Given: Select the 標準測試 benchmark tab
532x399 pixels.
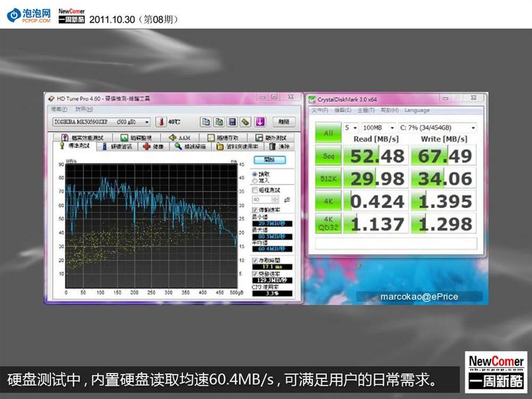Looking at the screenshot, I should tap(74, 146).
